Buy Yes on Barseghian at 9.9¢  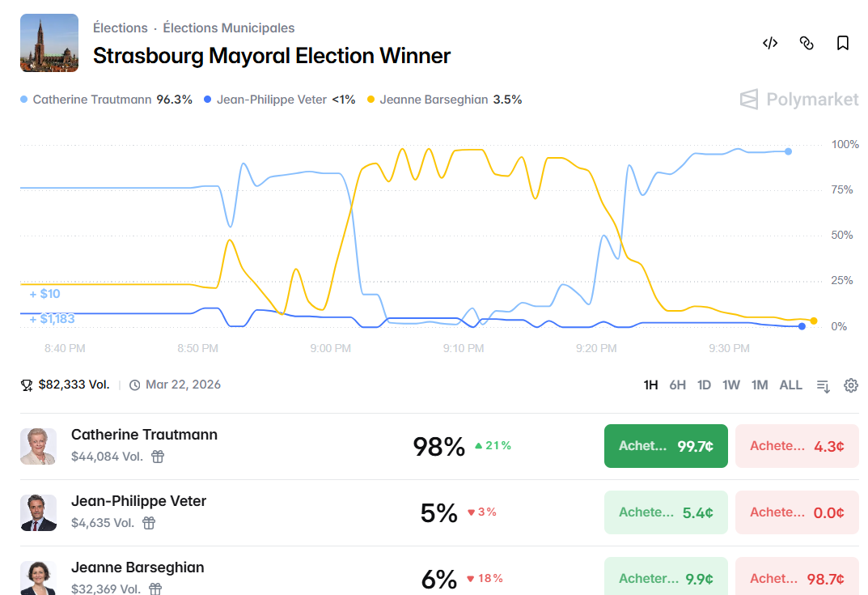click(666, 578)
